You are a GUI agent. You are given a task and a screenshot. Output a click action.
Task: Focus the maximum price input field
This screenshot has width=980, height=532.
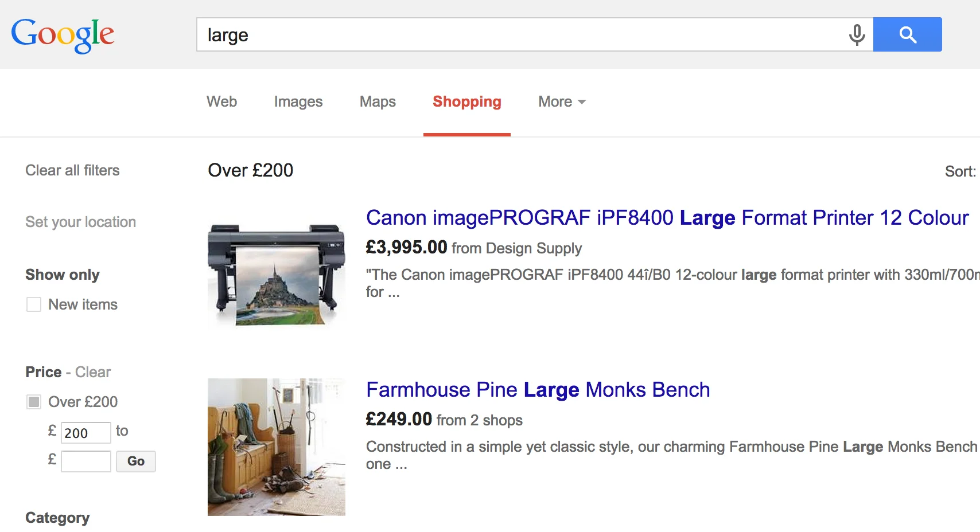point(86,461)
